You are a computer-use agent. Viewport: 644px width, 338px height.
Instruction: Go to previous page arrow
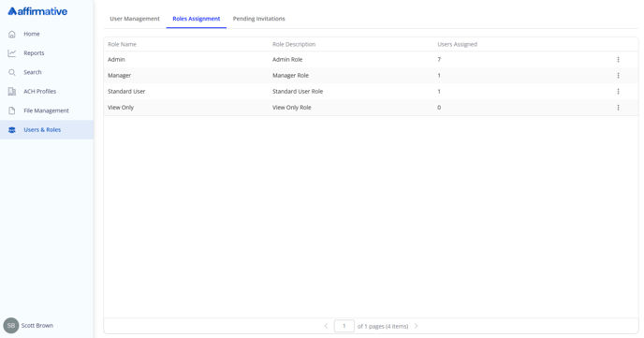pyautogui.click(x=326, y=326)
